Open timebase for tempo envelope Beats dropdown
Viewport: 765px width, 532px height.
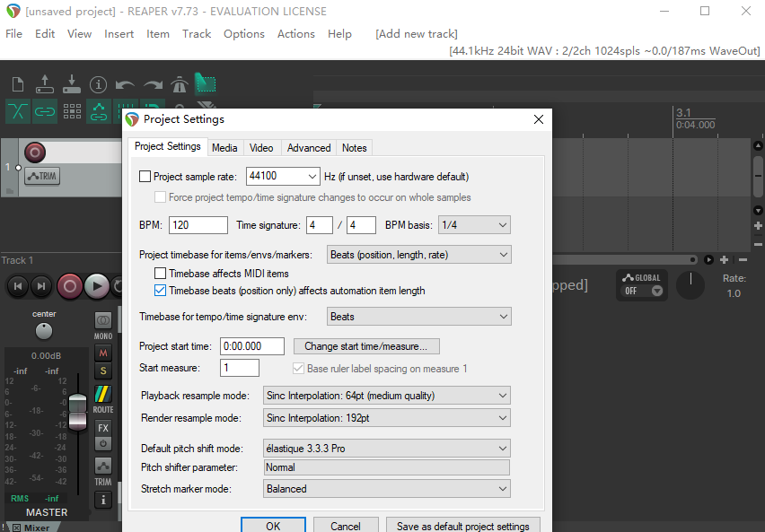pyautogui.click(x=419, y=317)
